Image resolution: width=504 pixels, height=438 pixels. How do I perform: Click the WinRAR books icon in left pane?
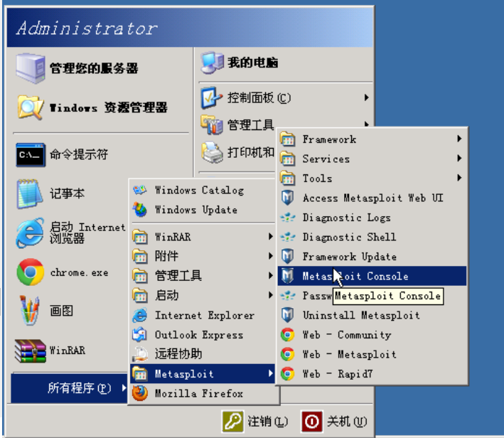(x=31, y=351)
